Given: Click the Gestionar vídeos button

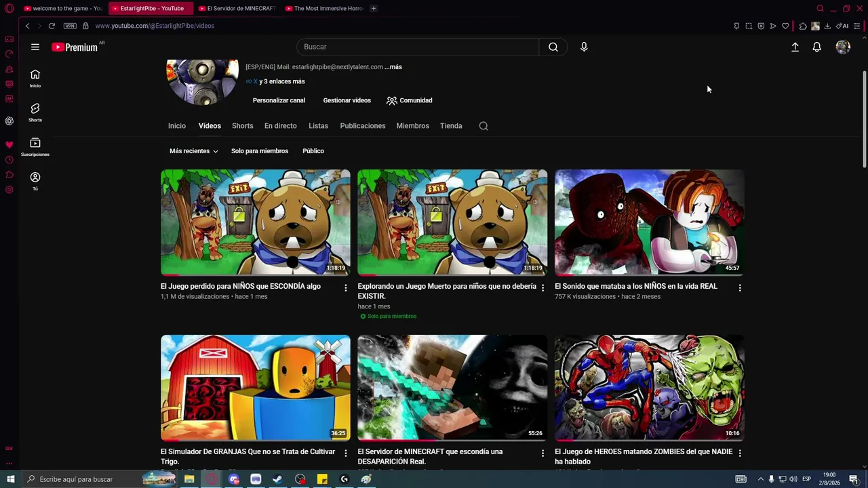Looking at the screenshot, I should tap(347, 100).
